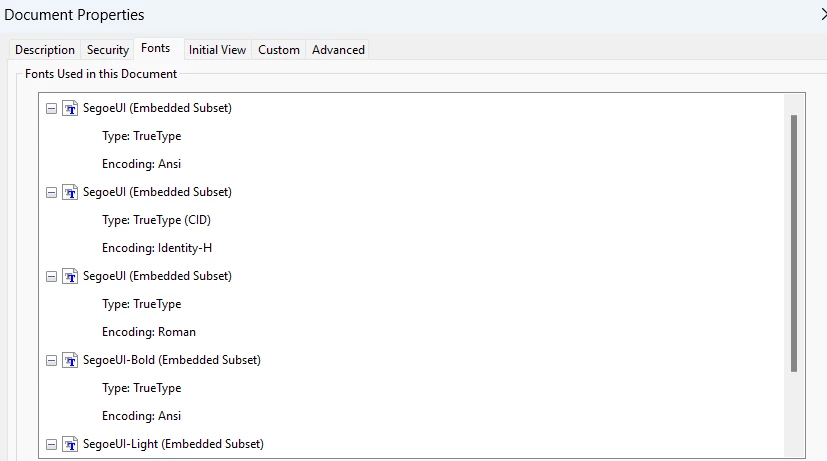Viewport: 827px width, 461px height.
Task: Switch to the Description tab
Action: 45,50
